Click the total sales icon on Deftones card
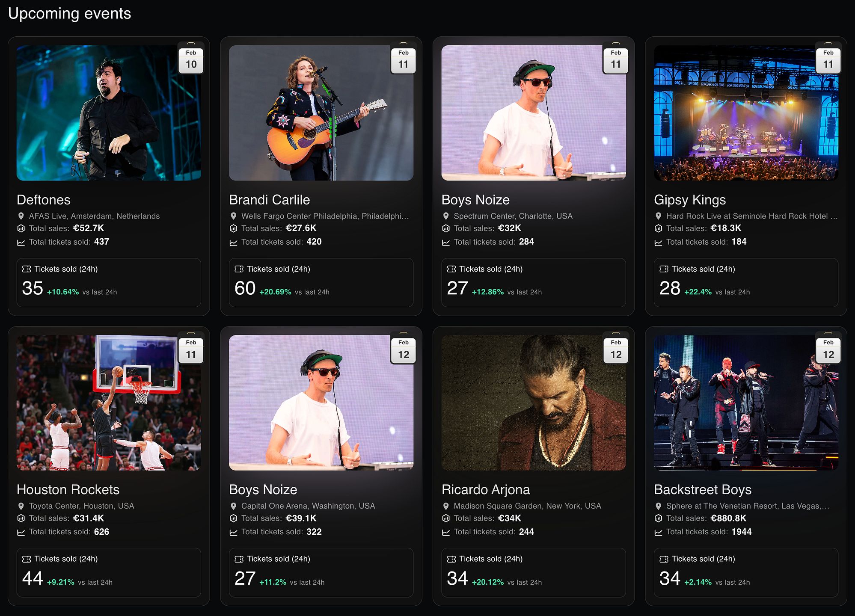 [21, 228]
